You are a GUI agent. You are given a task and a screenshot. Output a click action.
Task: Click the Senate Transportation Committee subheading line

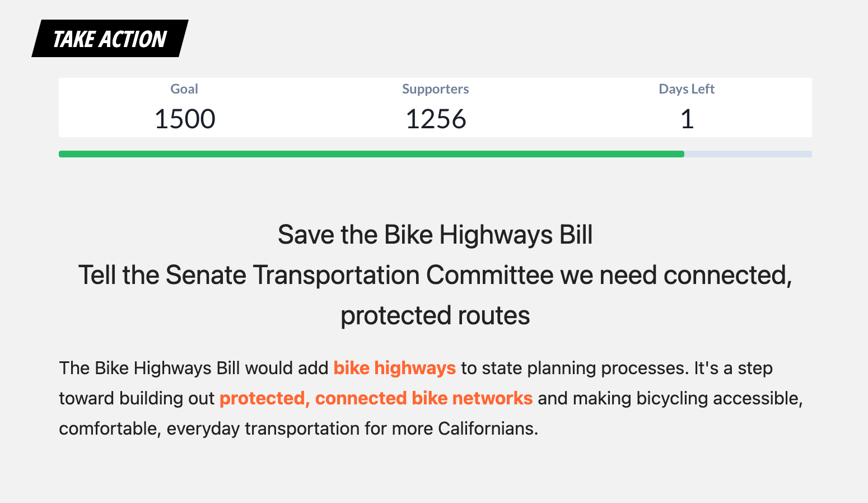click(x=435, y=275)
